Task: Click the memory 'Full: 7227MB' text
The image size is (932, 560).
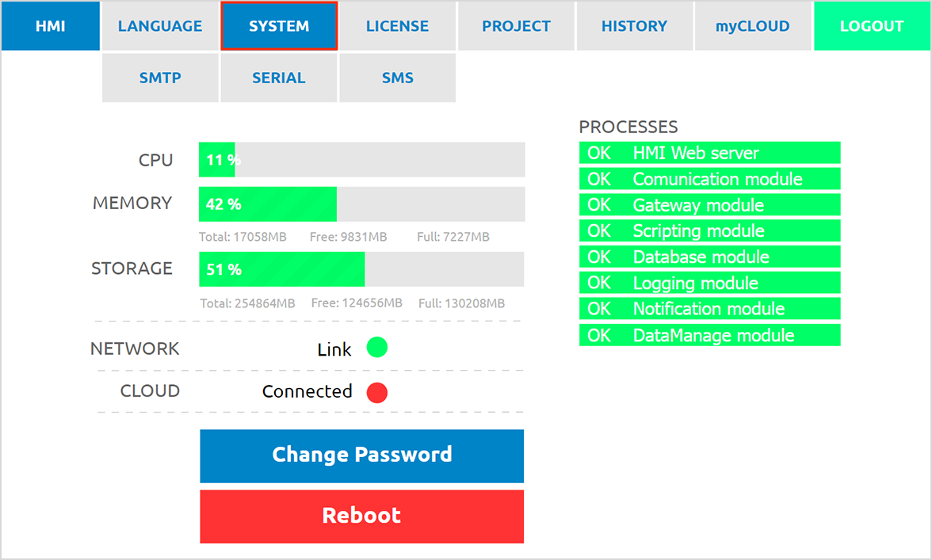Action: 453,237
